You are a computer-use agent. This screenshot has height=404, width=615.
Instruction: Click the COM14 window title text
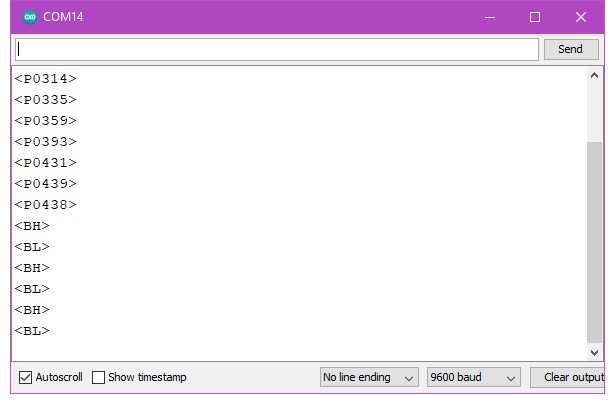(63, 17)
